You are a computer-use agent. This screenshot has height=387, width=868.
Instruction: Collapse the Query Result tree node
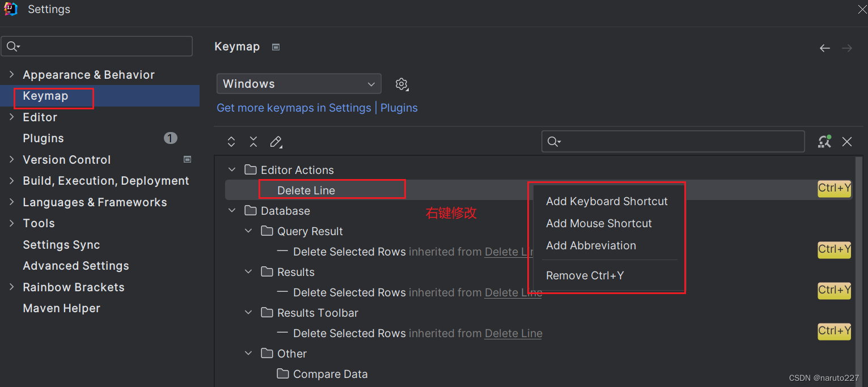pyautogui.click(x=248, y=231)
